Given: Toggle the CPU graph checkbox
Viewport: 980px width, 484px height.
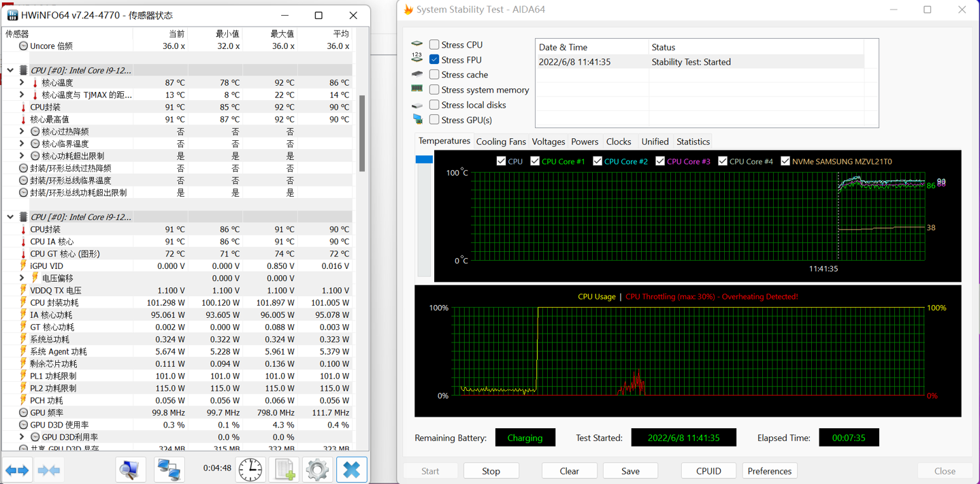Looking at the screenshot, I should (x=501, y=161).
